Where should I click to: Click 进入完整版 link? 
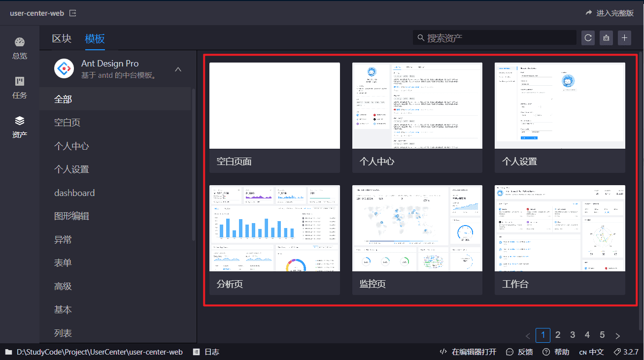(x=610, y=13)
